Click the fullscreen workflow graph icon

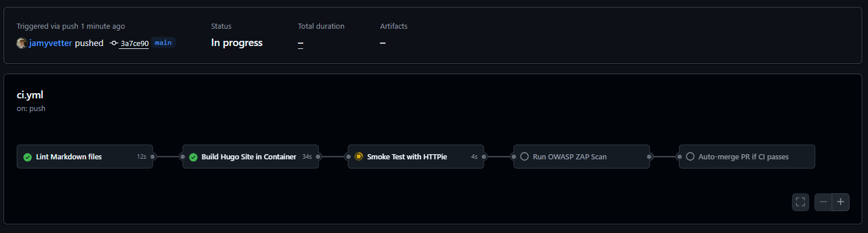coord(800,202)
